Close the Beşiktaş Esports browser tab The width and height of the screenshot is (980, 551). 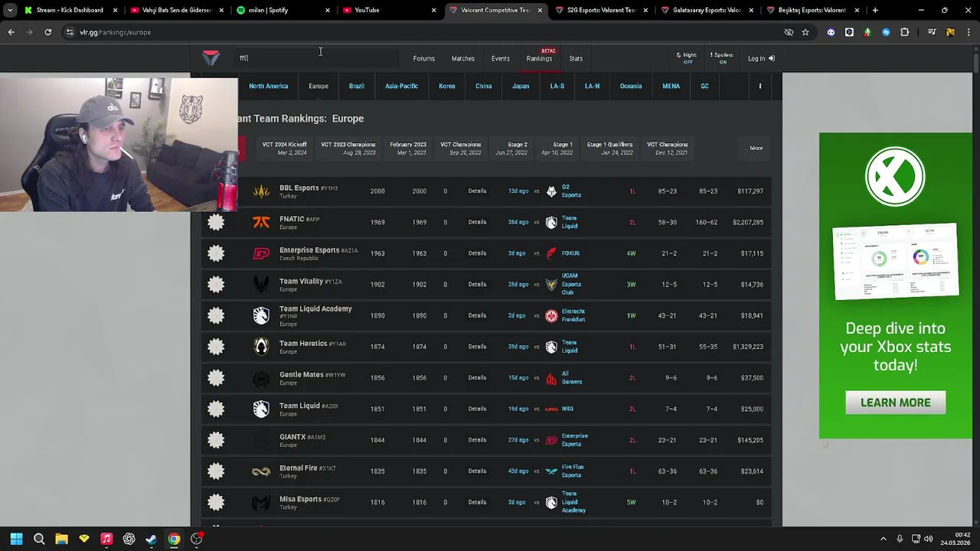coord(857,10)
